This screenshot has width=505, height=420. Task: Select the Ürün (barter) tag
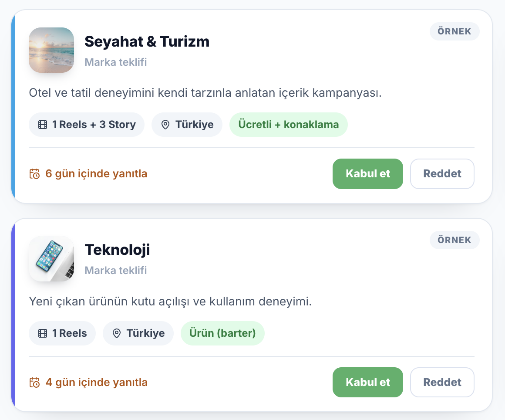[222, 333]
